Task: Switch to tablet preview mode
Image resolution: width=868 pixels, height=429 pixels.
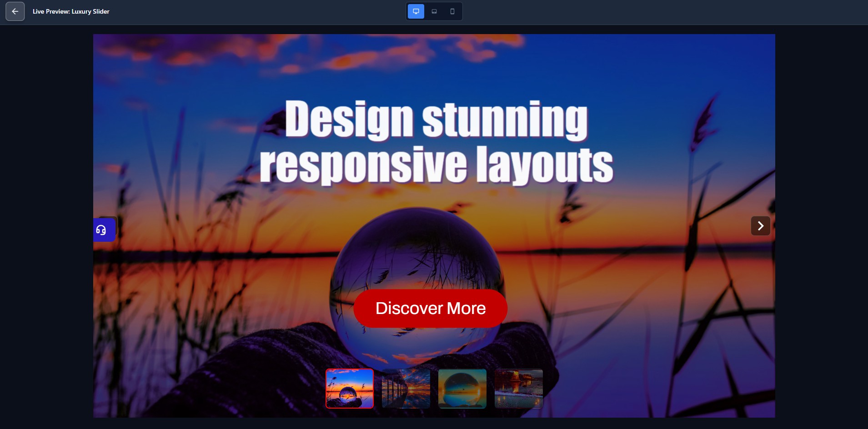Action: tap(434, 11)
